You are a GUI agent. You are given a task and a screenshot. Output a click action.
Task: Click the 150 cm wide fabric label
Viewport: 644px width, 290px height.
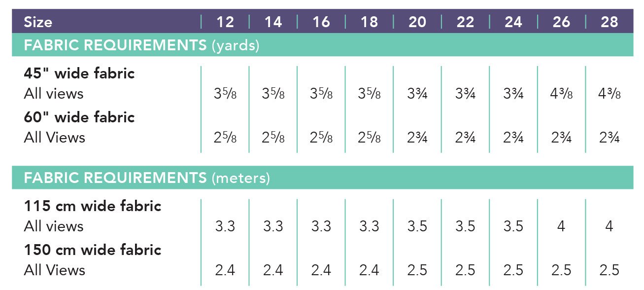point(93,250)
